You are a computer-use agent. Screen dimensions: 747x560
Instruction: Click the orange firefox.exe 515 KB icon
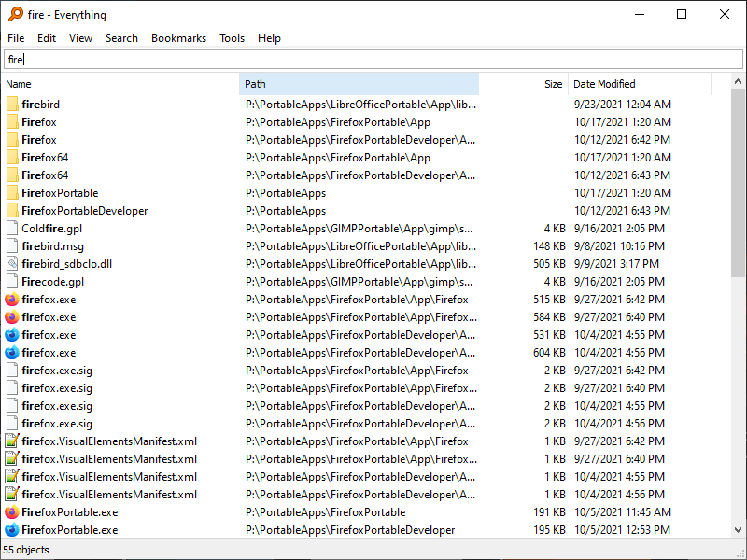(12, 300)
